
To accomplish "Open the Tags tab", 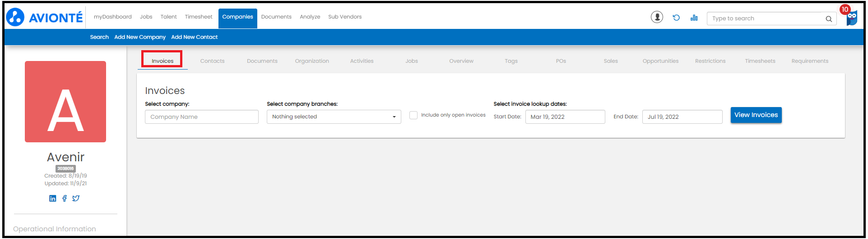I will (x=511, y=61).
